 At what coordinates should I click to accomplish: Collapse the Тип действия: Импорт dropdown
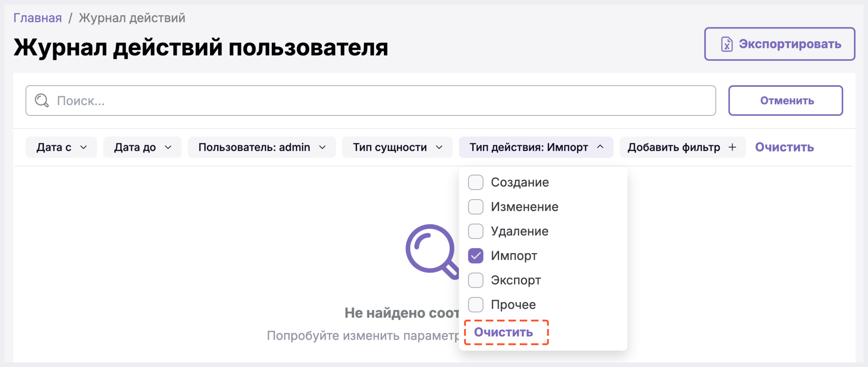(x=536, y=147)
